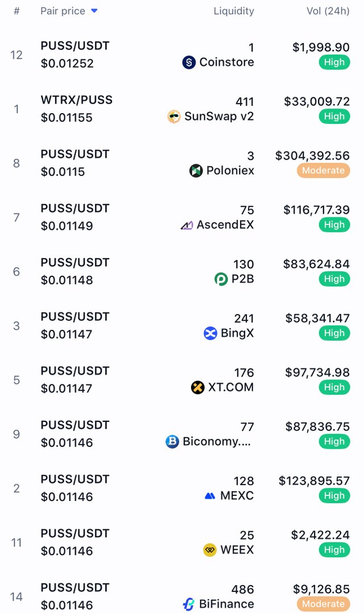Click the Moderate badge on BiFinance row

(324, 604)
